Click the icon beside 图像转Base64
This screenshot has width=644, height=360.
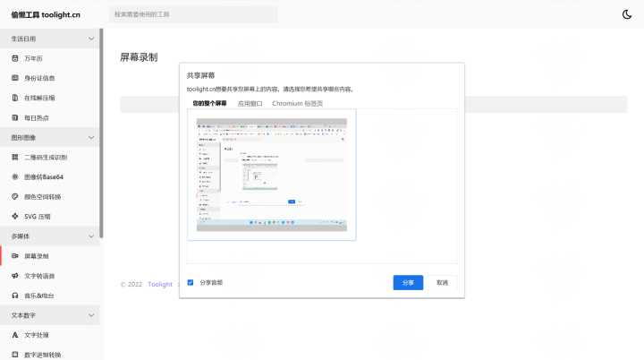pyautogui.click(x=15, y=177)
